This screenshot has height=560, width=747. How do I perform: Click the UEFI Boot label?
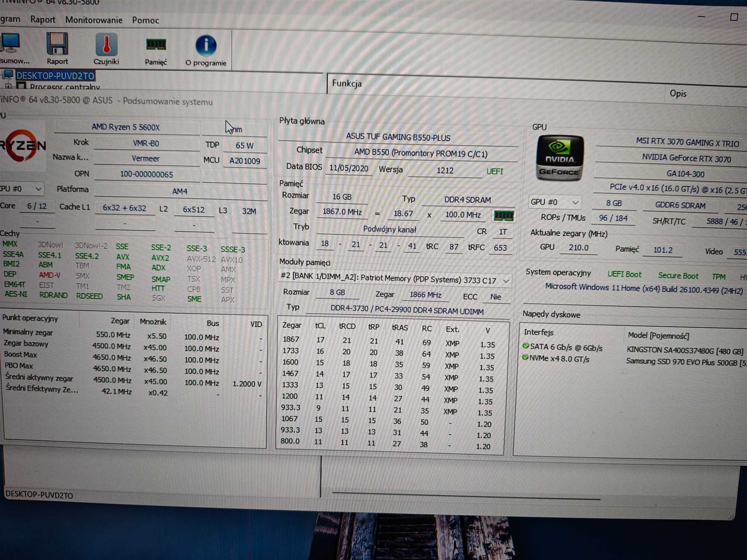coord(624,274)
